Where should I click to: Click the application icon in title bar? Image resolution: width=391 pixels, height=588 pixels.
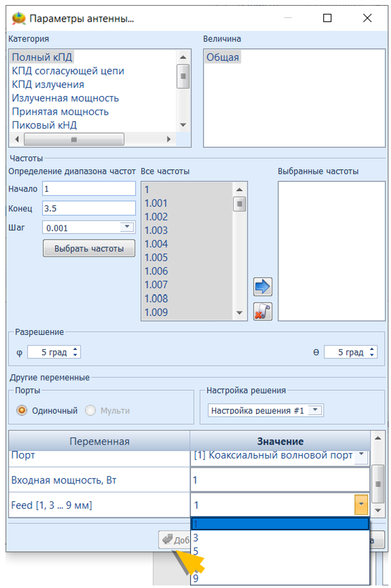18,19
